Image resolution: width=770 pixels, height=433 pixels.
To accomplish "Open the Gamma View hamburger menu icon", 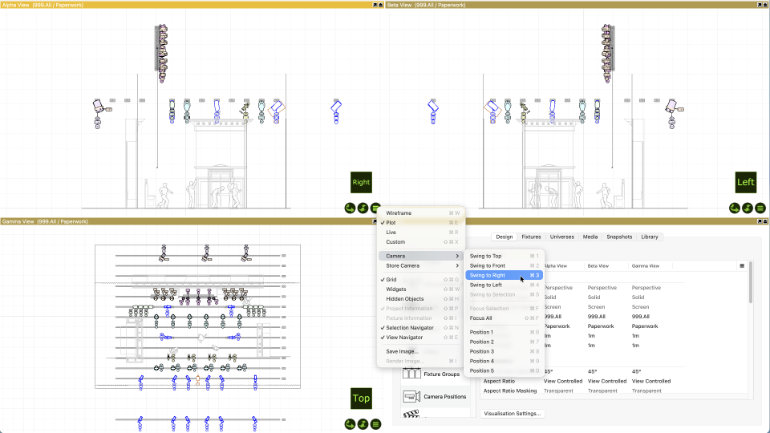I will 374,423.
